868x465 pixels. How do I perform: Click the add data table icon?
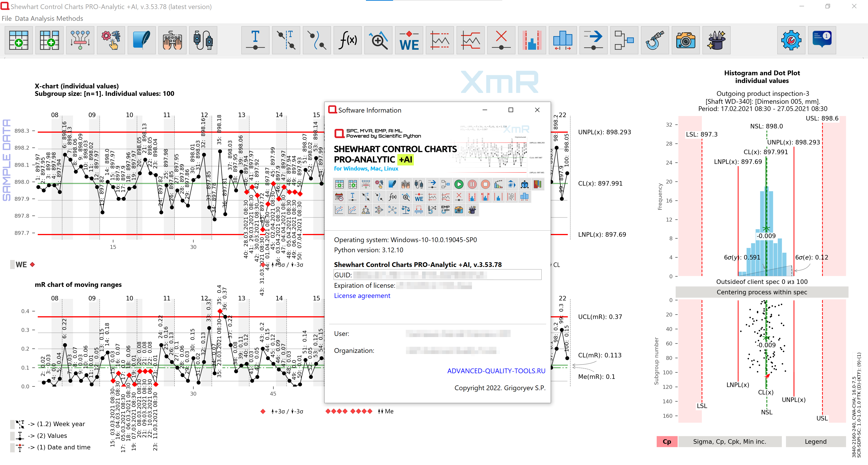(19, 40)
